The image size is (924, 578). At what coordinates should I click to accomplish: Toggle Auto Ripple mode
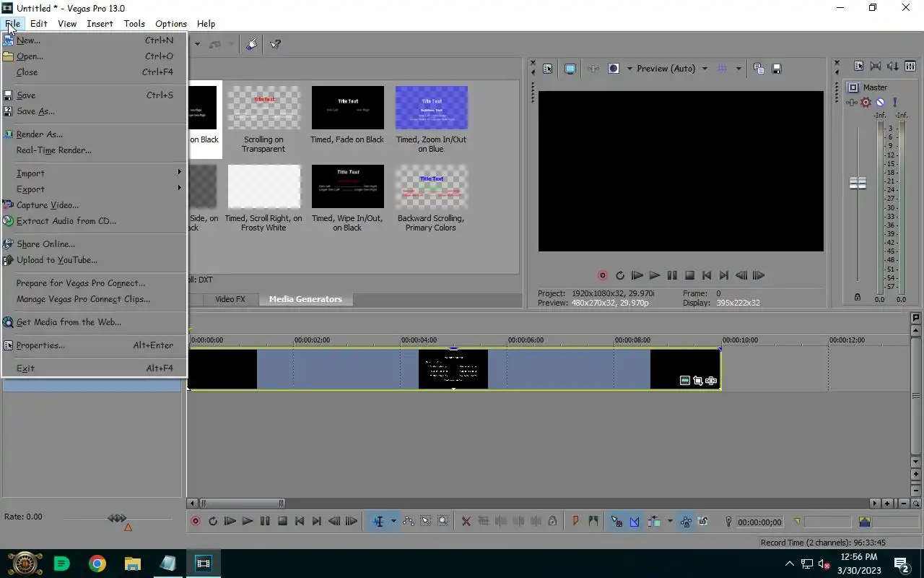pos(655,521)
